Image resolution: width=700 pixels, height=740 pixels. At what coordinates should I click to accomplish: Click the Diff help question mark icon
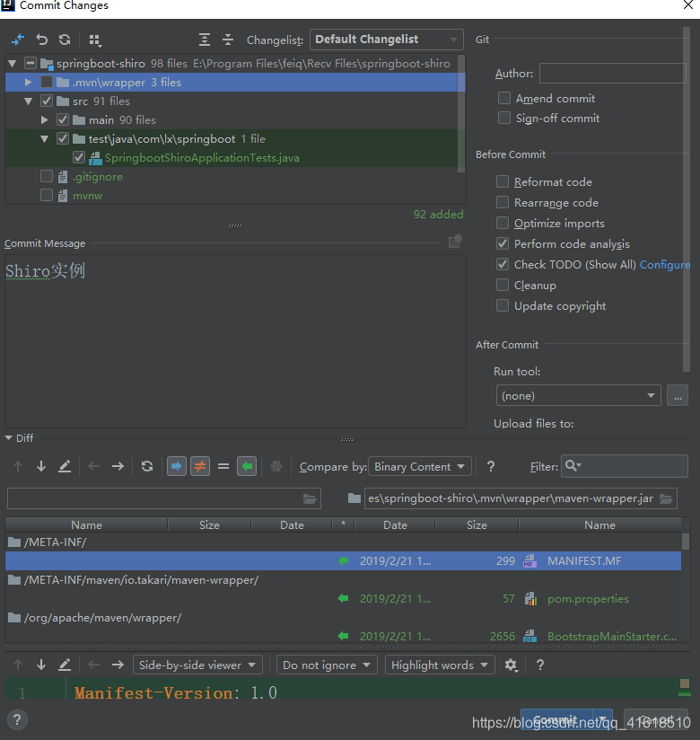coord(491,466)
